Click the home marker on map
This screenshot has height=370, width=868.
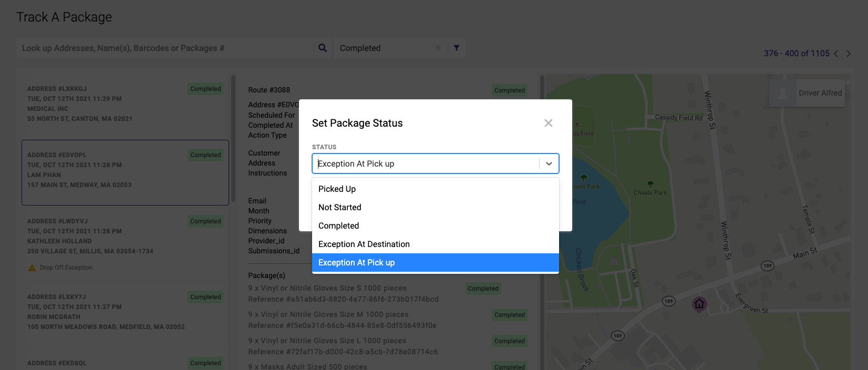[699, 304]
